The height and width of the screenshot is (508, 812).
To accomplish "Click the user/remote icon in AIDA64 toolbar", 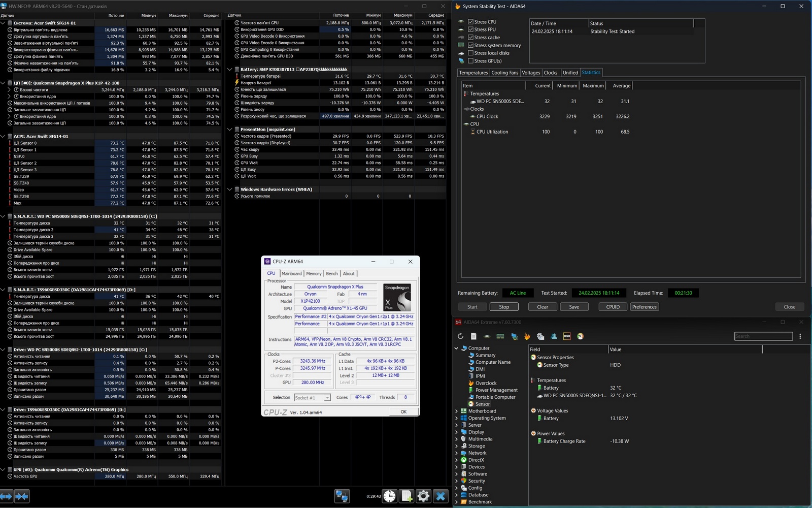I will [x=554, y=336].
